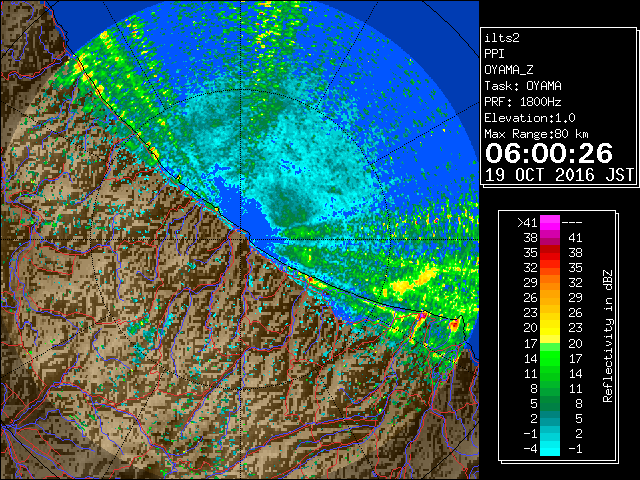The height and width of the screenshot is (480, 640).
Task: Click the 'OYAMA_Z' product name
Action: coord(509,70)
